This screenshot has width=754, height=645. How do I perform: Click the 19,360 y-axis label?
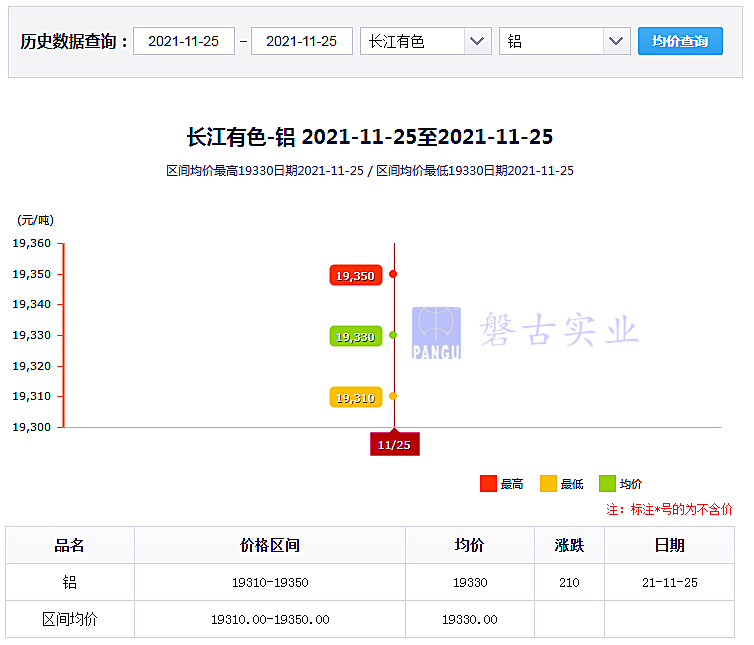click(x=32, y=243)
